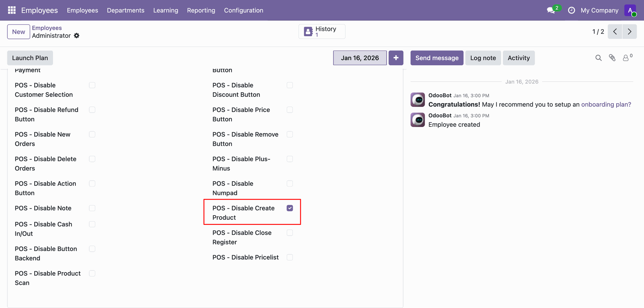
Task: Check POS - Disable Pricelist option
Action: [290, 257]
